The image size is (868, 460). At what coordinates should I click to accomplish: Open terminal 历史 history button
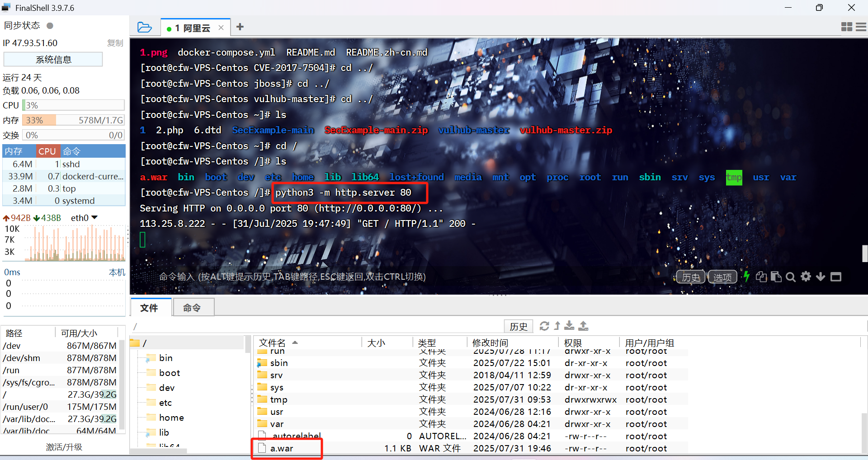(690, 277)
